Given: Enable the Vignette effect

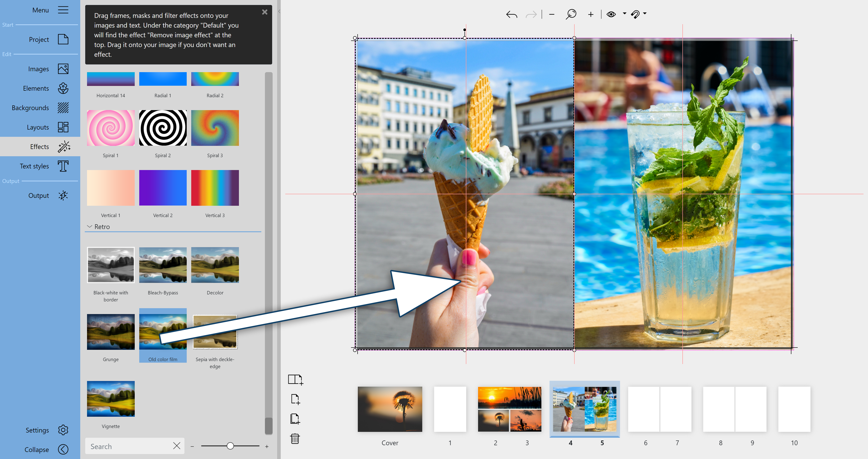Looking at the screenshot, I should pyautogui.click(x=111, y=399).
